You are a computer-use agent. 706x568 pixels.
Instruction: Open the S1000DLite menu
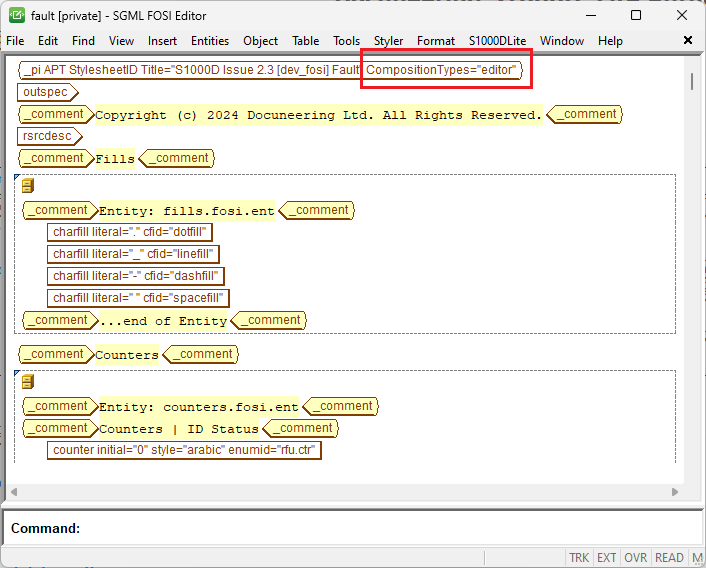point(497,41)
